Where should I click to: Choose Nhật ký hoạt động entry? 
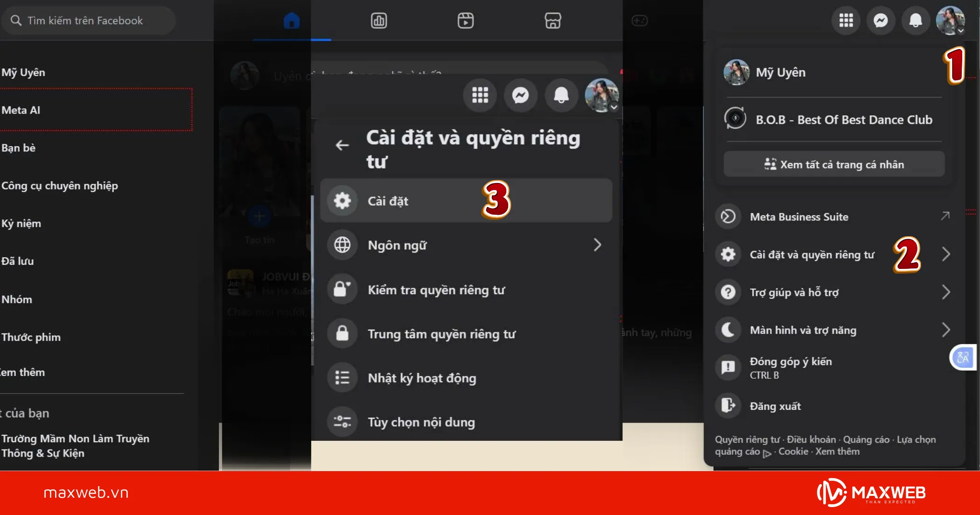[422, 378]
